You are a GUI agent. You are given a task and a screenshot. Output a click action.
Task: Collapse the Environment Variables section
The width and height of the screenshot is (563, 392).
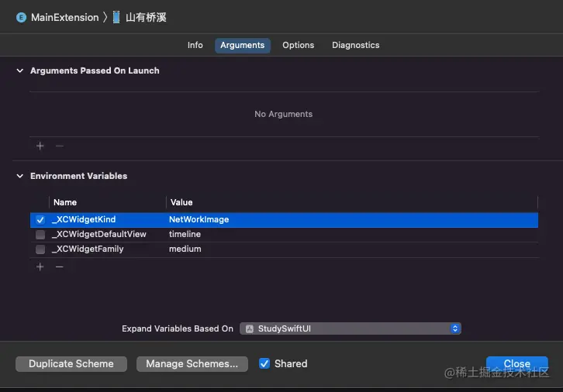(x=20, y=176)
